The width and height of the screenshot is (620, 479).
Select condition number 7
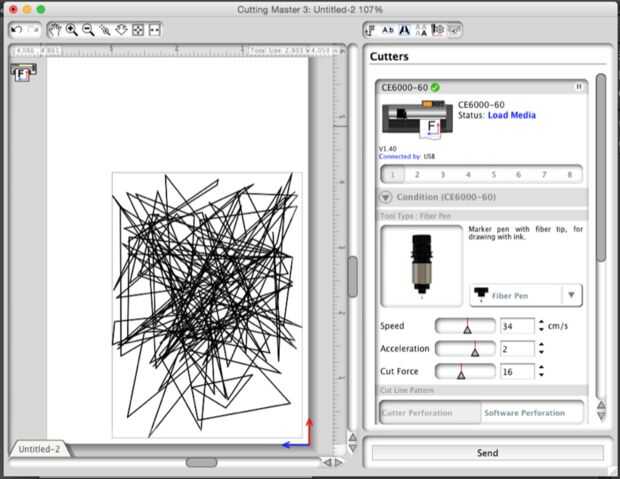pos(544,174)
